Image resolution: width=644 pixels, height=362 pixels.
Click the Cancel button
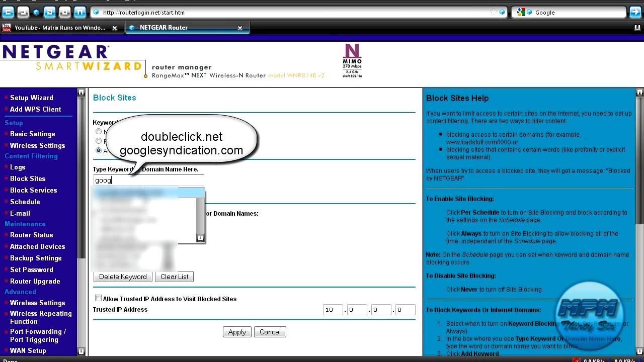[x=270, y=332]
